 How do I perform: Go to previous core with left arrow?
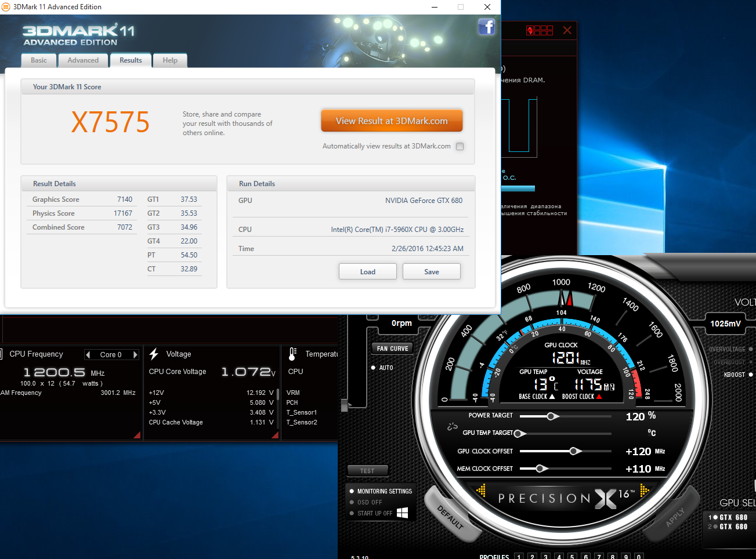point(88,355)
